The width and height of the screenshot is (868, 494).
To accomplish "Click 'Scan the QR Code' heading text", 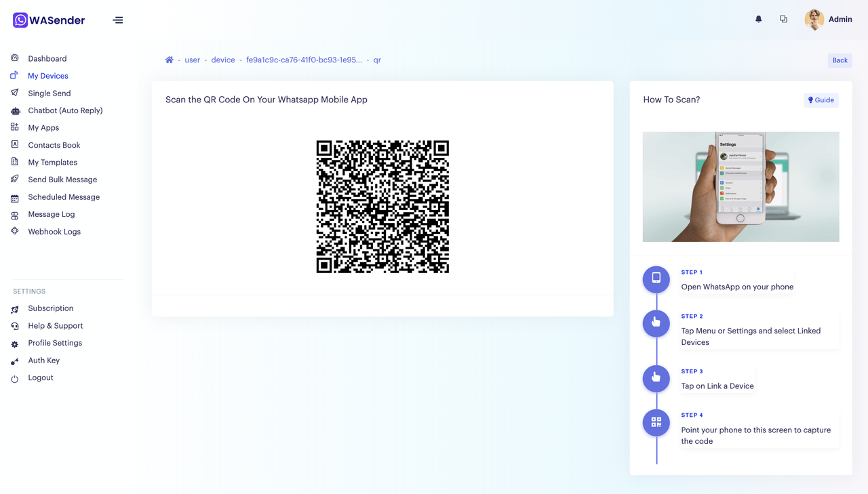I will (x=267, y=100).
